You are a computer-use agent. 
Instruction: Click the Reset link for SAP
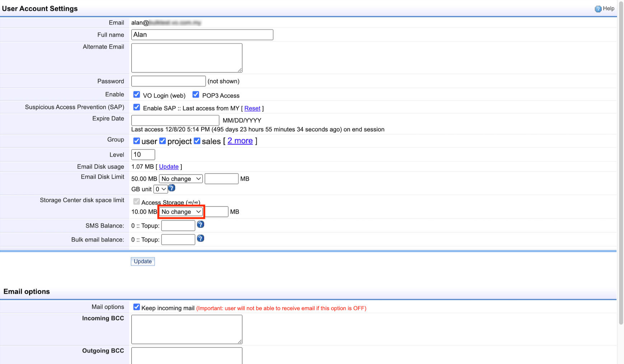252,108
